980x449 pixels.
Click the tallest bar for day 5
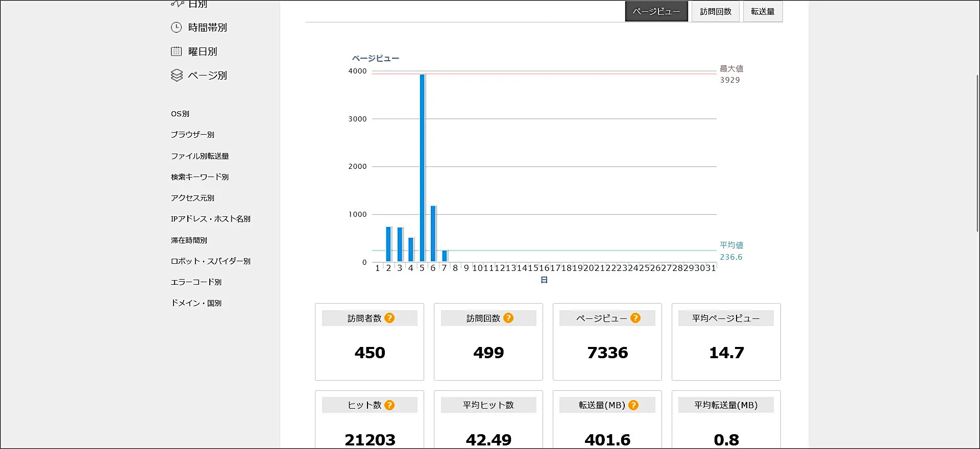(x=422, y=168)
